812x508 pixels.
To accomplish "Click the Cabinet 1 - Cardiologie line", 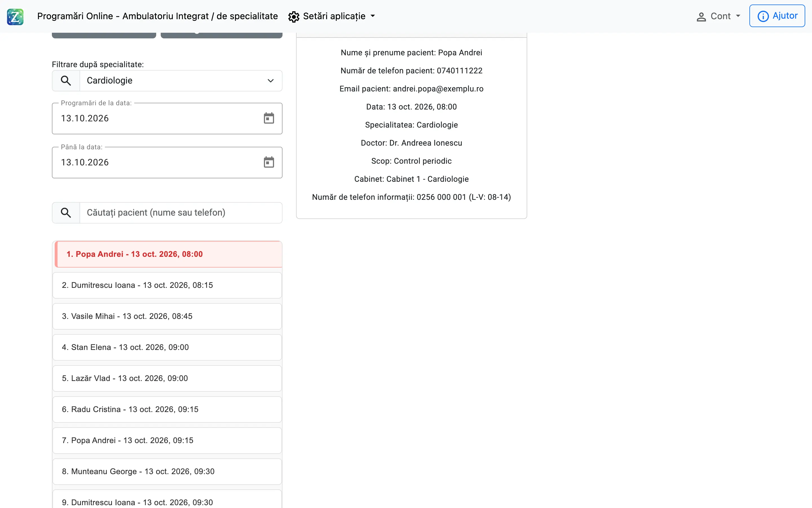I will 411,179.
